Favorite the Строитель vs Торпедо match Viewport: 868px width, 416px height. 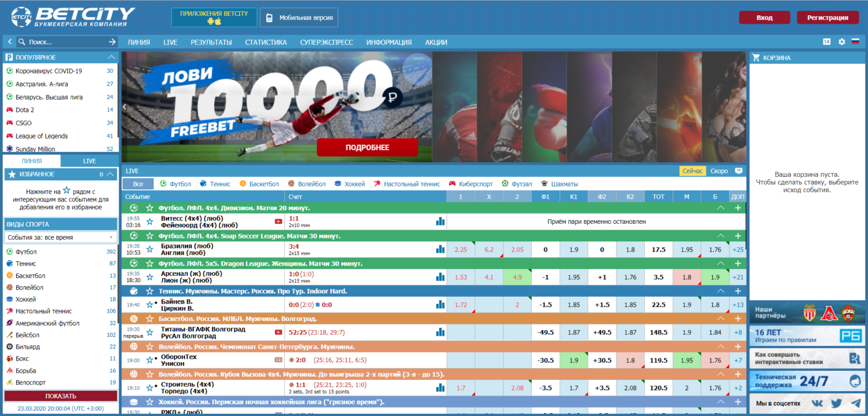click(150, 388)
